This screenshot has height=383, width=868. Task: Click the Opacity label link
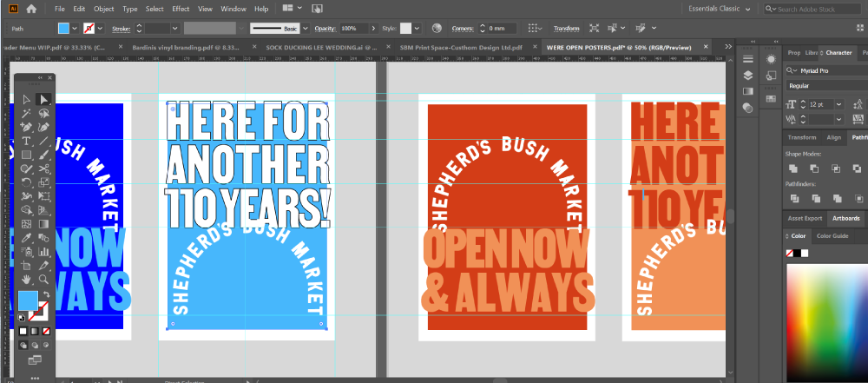click(x=326, y=28)
